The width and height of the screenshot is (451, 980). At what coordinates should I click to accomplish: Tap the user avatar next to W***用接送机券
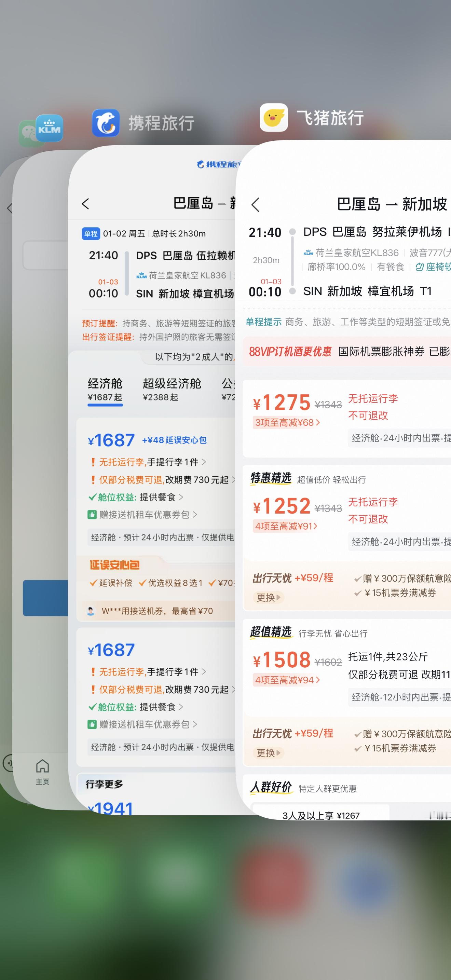[91, 611]
